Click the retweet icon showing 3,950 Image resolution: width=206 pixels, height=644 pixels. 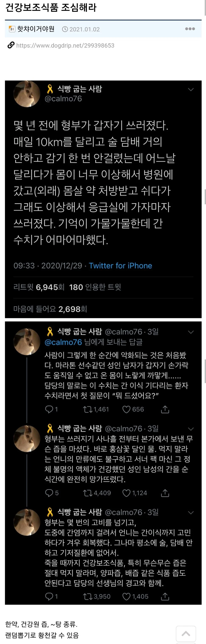(x=88, y=596)
